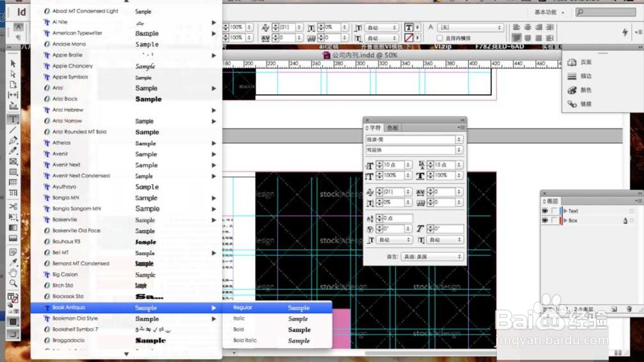Screen dimensions: 644x362
Task: Open leading dropdown showing 15 点
Action: pyautogui.click(x=459, y=165)
